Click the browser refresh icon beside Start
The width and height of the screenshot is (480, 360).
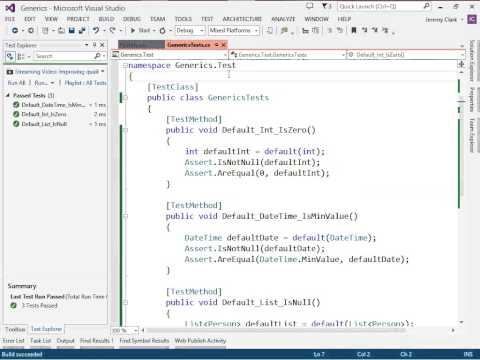[163, 31]
